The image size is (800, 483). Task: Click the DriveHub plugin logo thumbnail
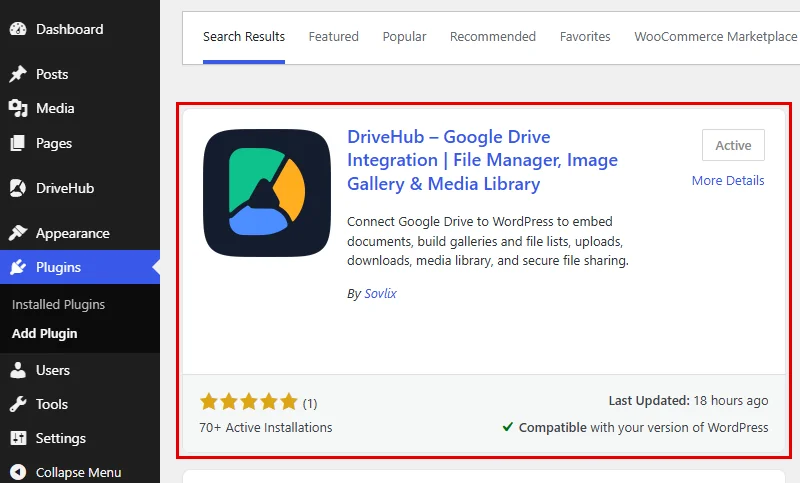tap(267, 193)
